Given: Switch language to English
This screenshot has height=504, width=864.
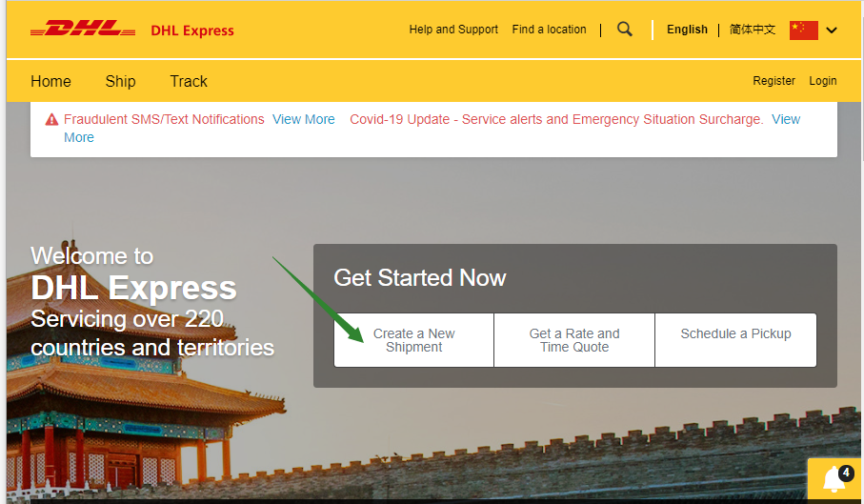Looking at the screenshot, I should click(687, 30).
